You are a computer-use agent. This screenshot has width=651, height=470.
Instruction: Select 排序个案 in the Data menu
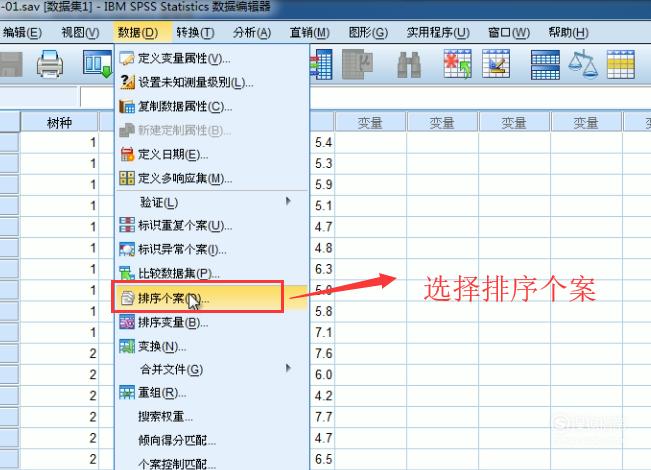212,298
